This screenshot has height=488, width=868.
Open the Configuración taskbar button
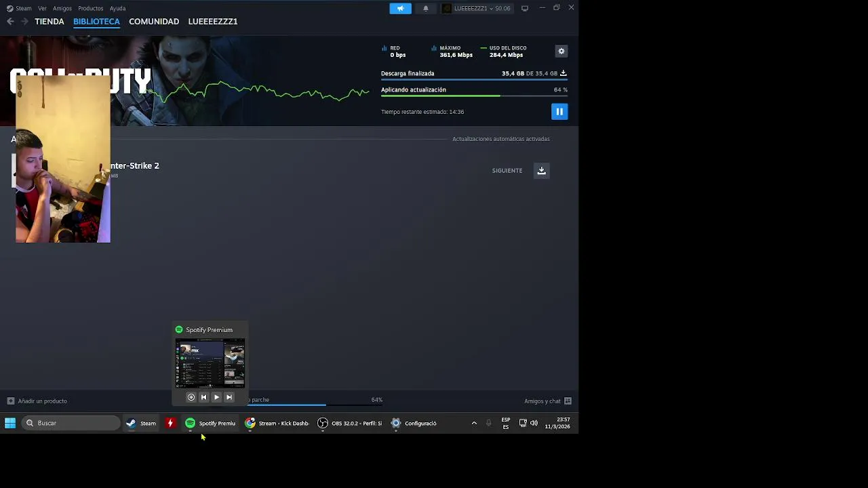(414, 423)
